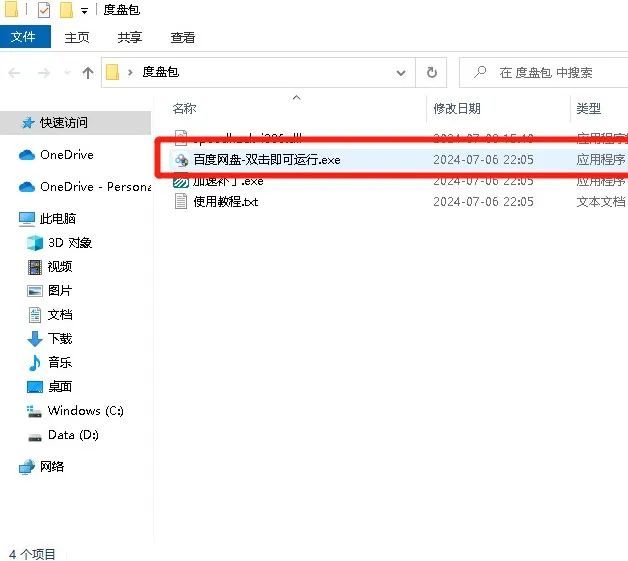Image resolution: width=628 pixels, height=561 pixels.
Task: Click the 网络 network icon
Action: tap(27, 467)
